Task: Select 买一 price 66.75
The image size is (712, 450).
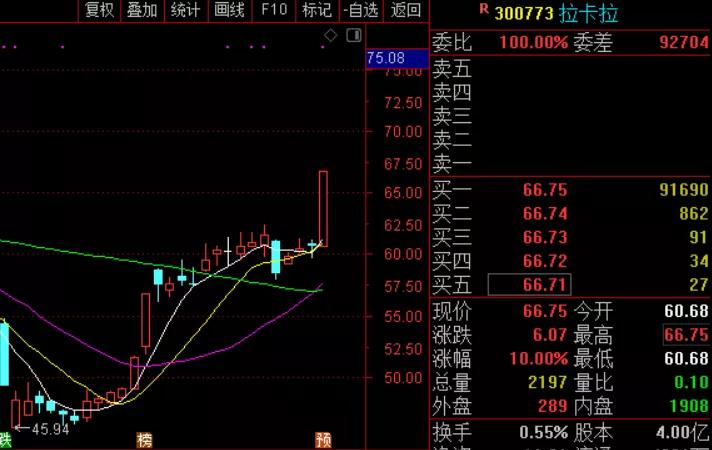Action: (x=545, y=190)
